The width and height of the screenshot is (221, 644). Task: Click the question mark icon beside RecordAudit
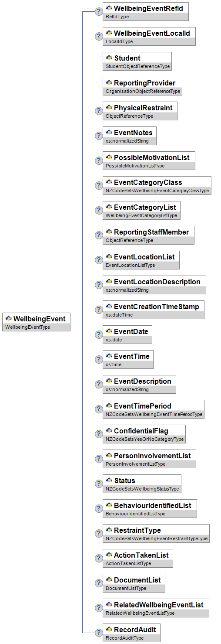(99, 633)
